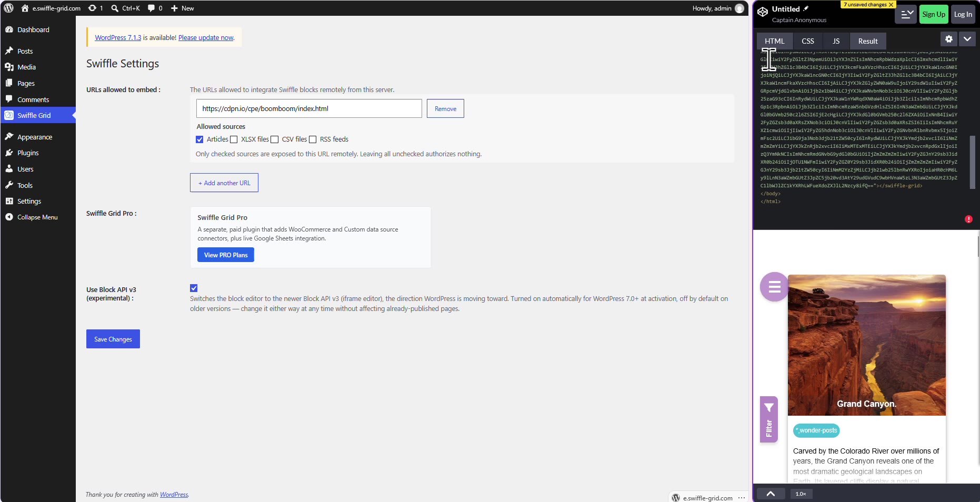Open the purple hamburger menu button
The image size is (980, 502).
point(774,287)
